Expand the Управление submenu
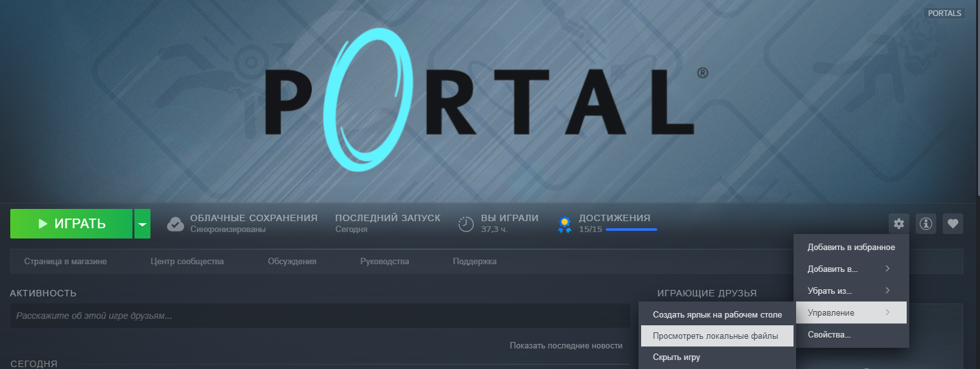980x369 pixels. [x=851, y=312]
